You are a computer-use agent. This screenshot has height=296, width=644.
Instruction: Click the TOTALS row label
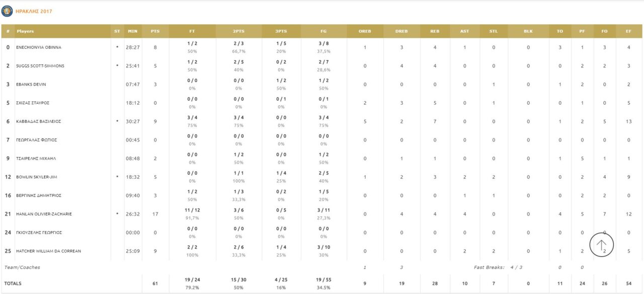pos(13,283)
